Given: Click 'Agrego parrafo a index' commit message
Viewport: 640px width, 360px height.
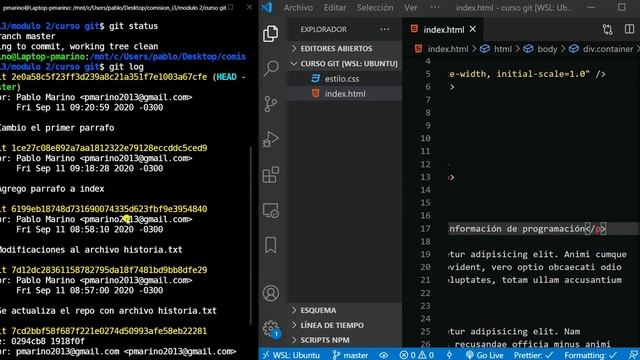Looking at the screenshot, I should click(52, 189).
